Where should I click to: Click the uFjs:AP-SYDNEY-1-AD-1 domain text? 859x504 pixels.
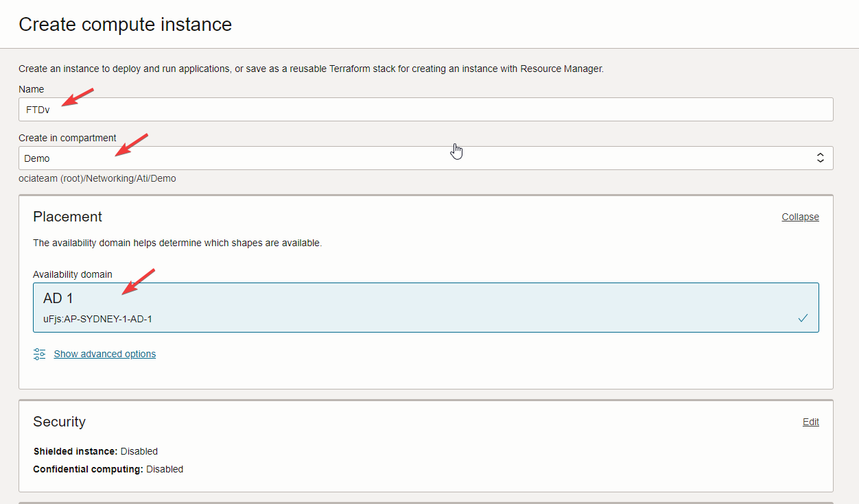pyautogui.click(x=97, y=319)
